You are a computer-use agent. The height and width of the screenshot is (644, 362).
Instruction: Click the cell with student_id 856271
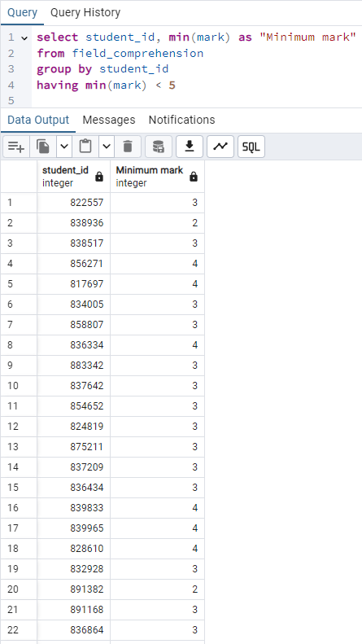tap(73, 264)
